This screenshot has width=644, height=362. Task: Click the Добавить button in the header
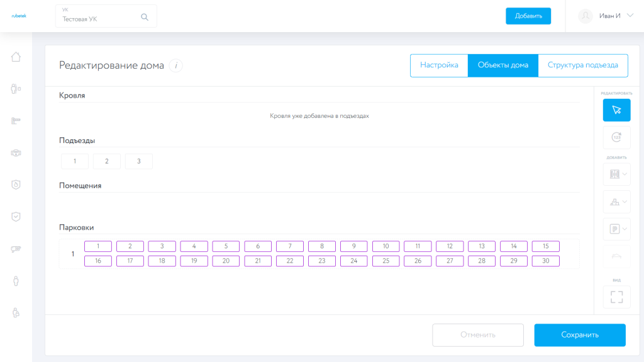coord(528,16)
